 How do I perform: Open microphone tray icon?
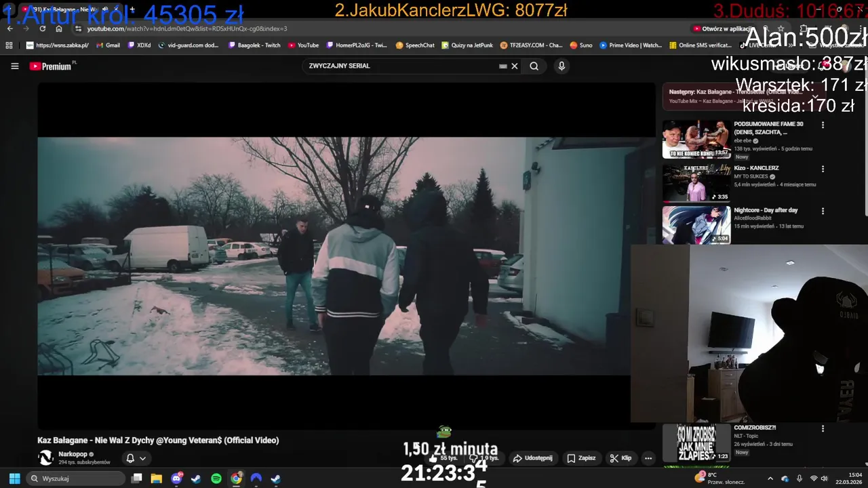[x=800, y=479]
